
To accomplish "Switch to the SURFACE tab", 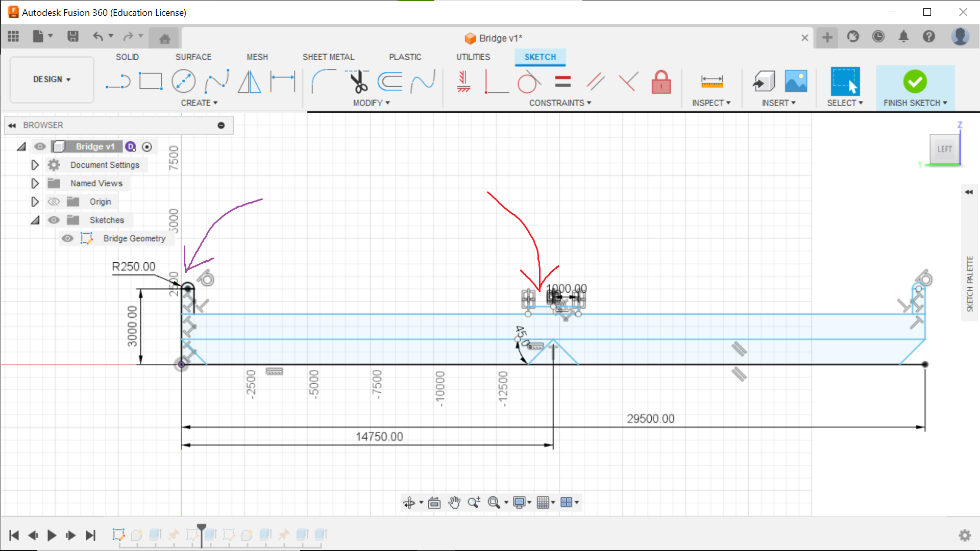I will pos(193,57).
